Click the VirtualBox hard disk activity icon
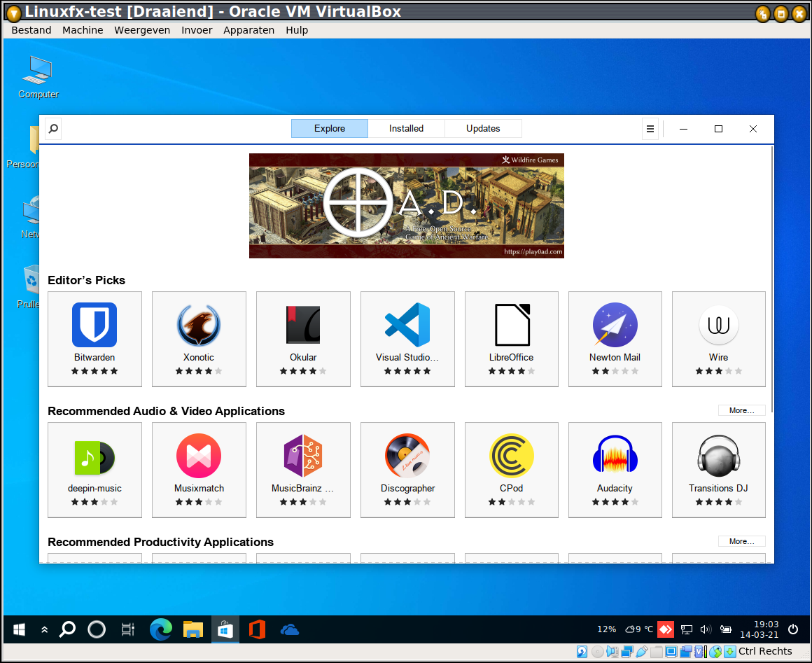The image size is (812, 663). pos(582,652)
